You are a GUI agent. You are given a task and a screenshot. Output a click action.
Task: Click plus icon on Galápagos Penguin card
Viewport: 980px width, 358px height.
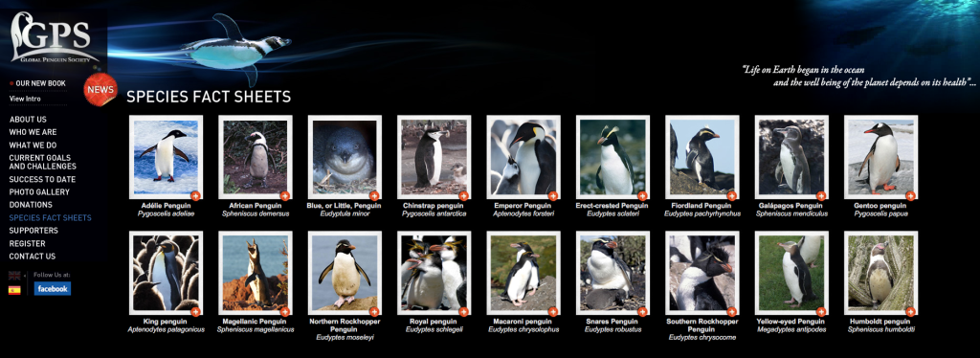point(820,195)
